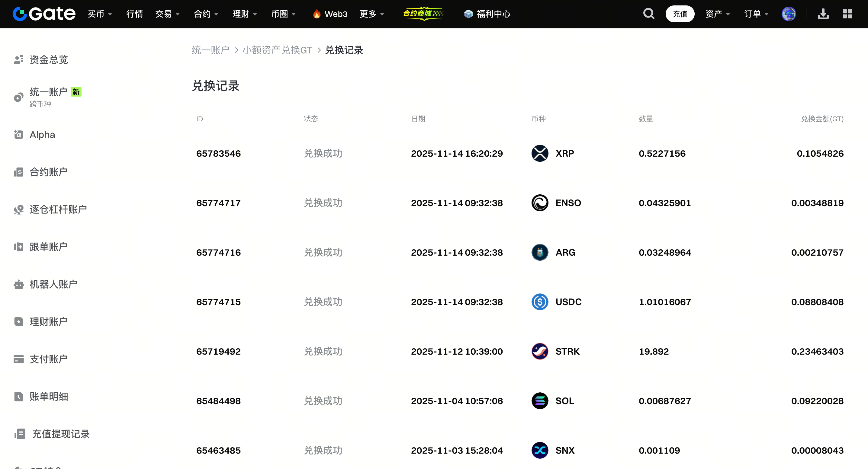Open the 订单 dropdown menu
Viewport: 868px width, 469px height.
(756, 14)
